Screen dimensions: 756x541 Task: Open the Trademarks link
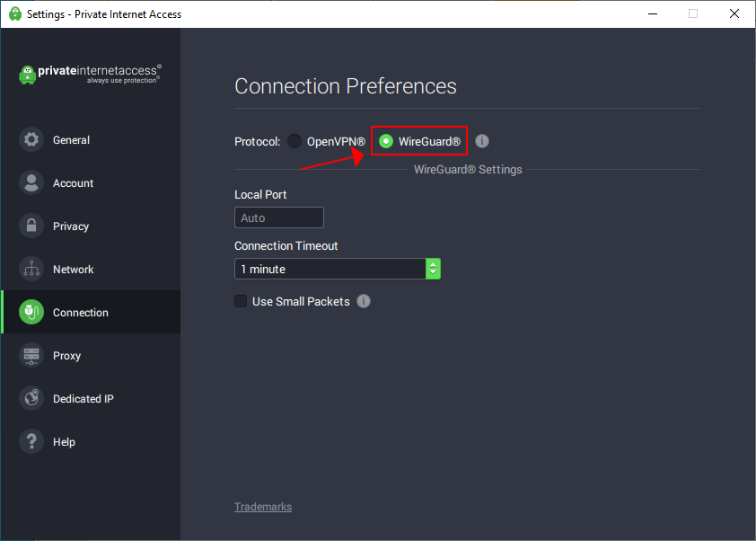point(263,507)
